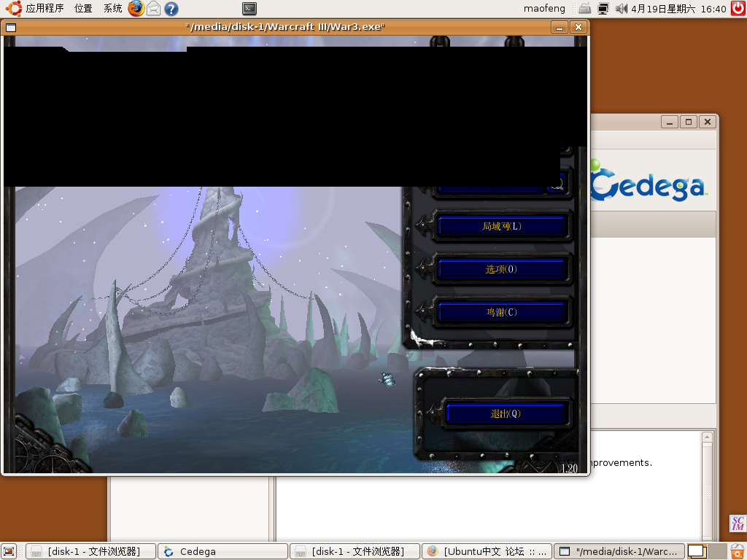
Task: Minimize the War3.exe window
Action: point(560,27)
